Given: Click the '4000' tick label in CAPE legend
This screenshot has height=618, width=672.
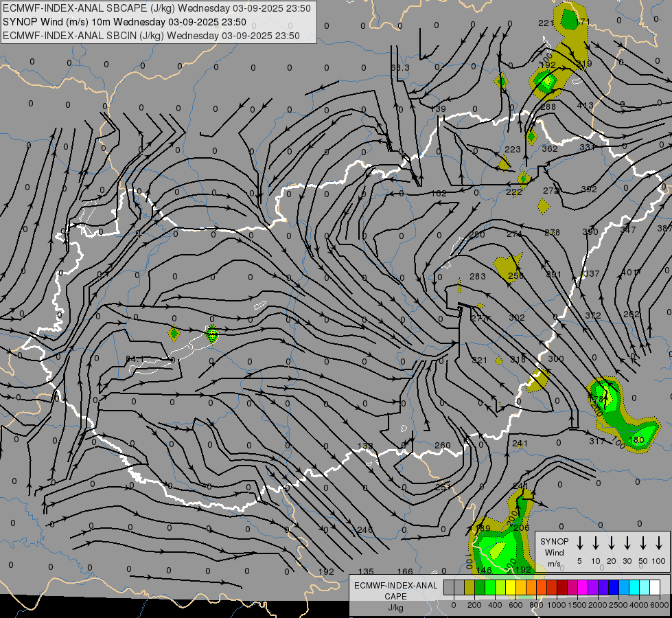Looking at the screenshot, I should (x=640, y=605).
